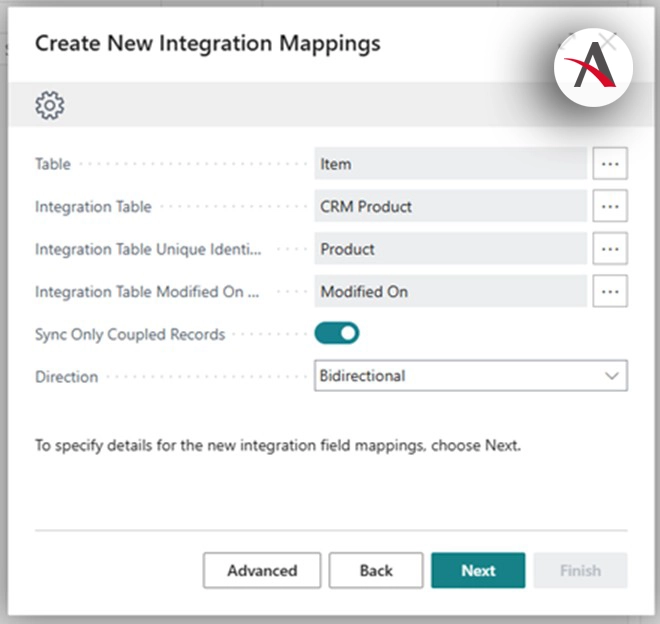This screenshot has height=624, width=660.
Task: Click the Direction field label
Action: click(x=67, y=377)
